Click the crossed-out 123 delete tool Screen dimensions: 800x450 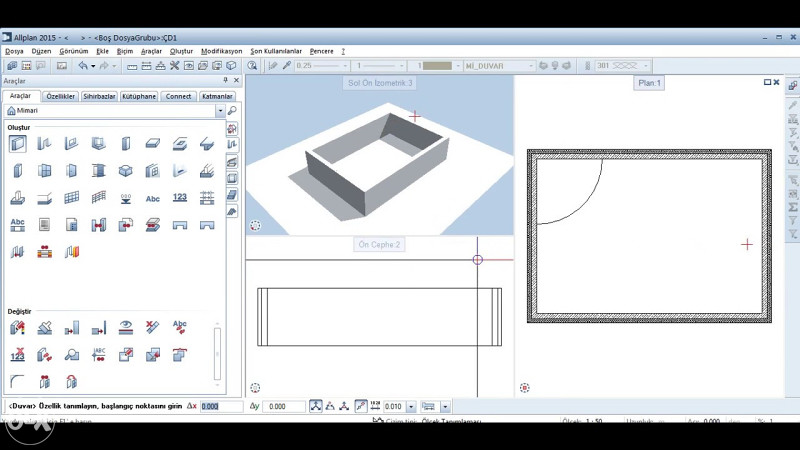tap(17, 355)
